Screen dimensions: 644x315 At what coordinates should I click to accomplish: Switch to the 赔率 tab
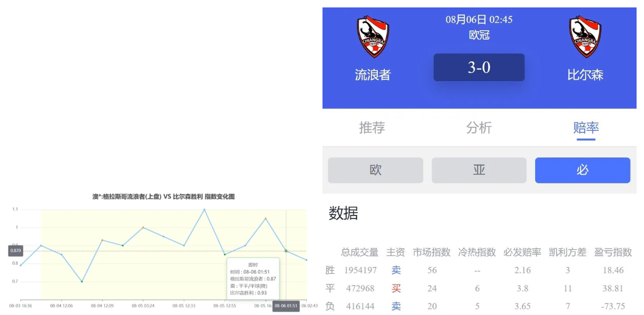point(586,128)
